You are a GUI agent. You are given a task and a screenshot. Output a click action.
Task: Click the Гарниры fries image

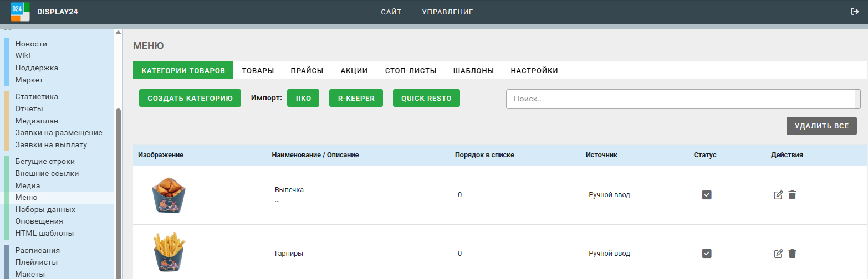(168, 252)
